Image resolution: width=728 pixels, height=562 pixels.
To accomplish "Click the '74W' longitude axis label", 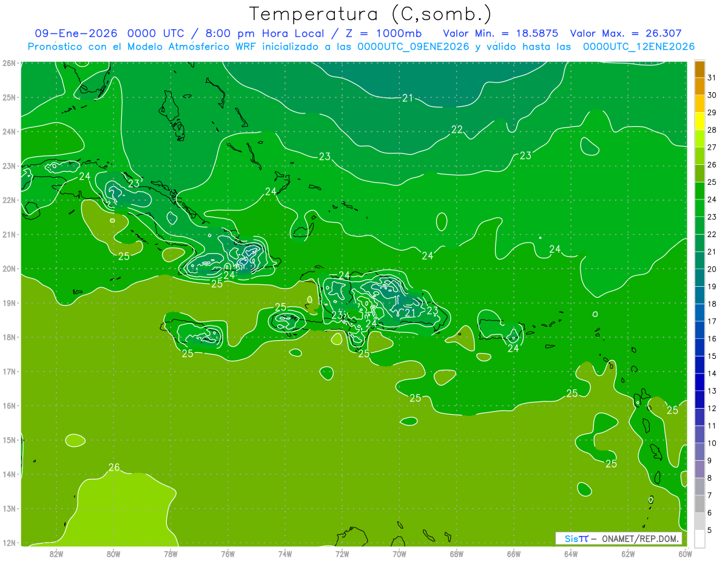I will click(x=285, y=554).
